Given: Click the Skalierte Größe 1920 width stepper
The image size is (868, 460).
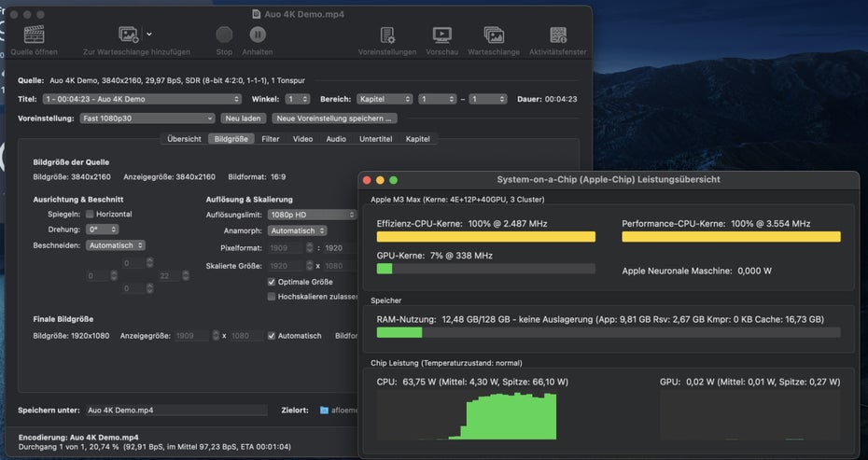Looking at the screenshot, I should [308, 266].
